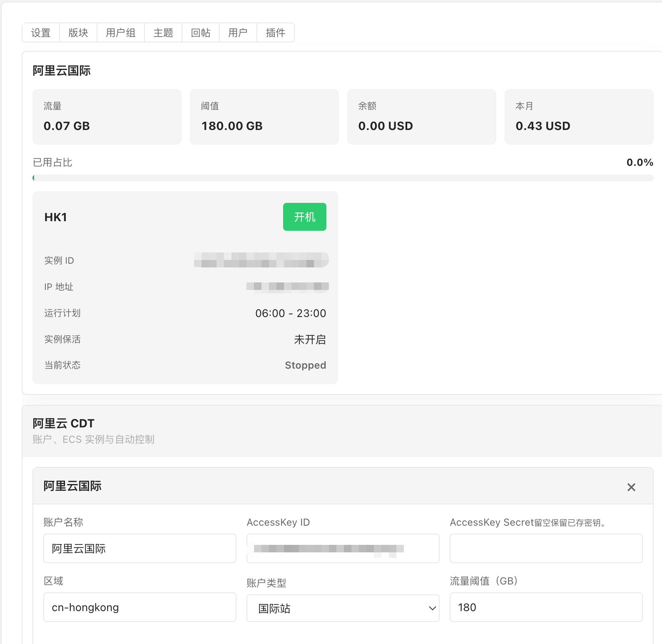Image resolution: width=662 pixels, height=644 pixels.
Task: Open the 用户组 tab
Action: tap(121, 32)
